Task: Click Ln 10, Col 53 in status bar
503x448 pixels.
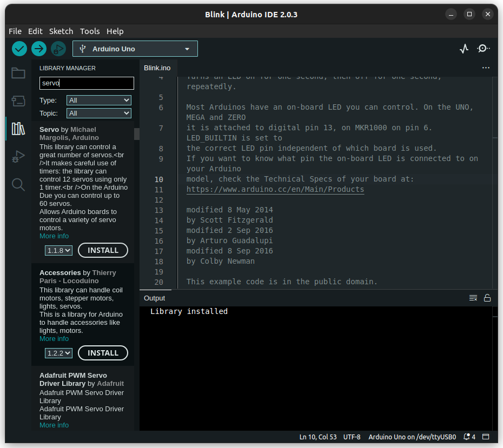Action: tap(318, 437)
